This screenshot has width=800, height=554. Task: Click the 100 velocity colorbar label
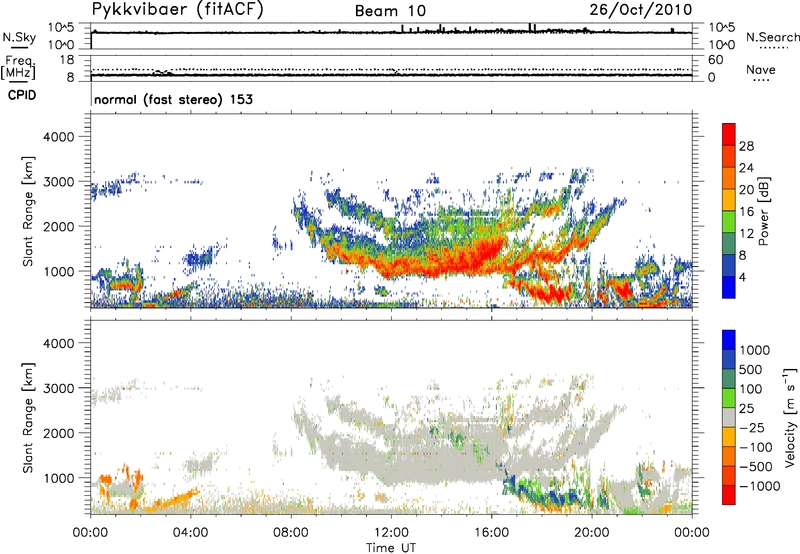click(x=750, y=389)
